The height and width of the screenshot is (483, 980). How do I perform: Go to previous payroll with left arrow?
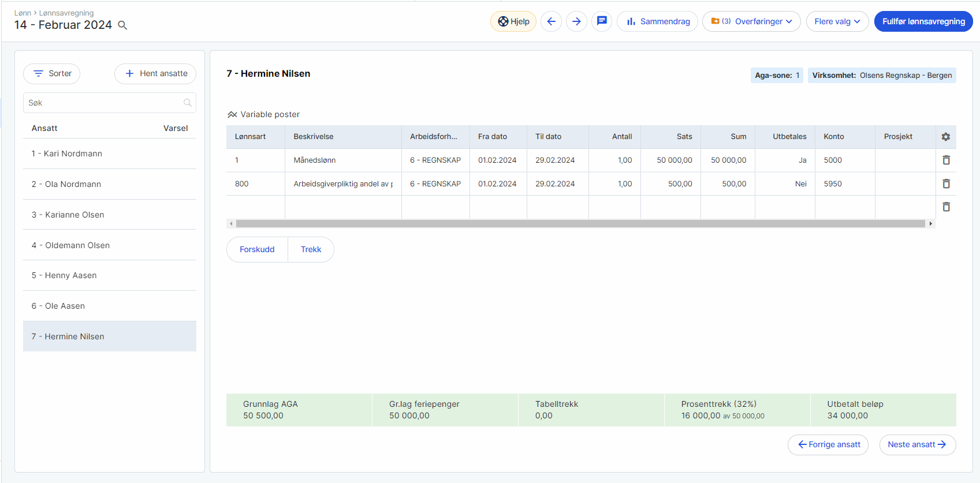(x=551, y=21)
